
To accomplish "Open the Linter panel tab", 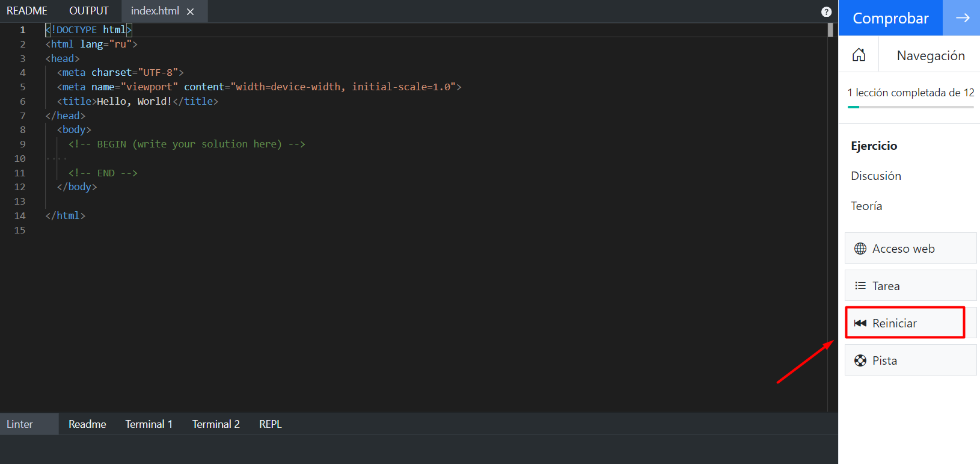I will [20, 424].
